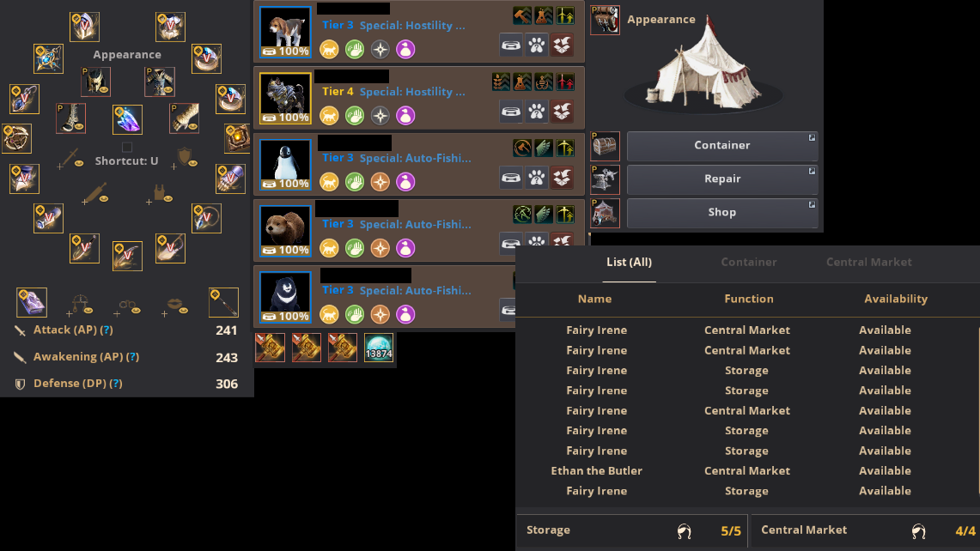Viewport: 980px width, 551px height.
Task: Switch to the Container tab in list
Action: pos(749,263)
